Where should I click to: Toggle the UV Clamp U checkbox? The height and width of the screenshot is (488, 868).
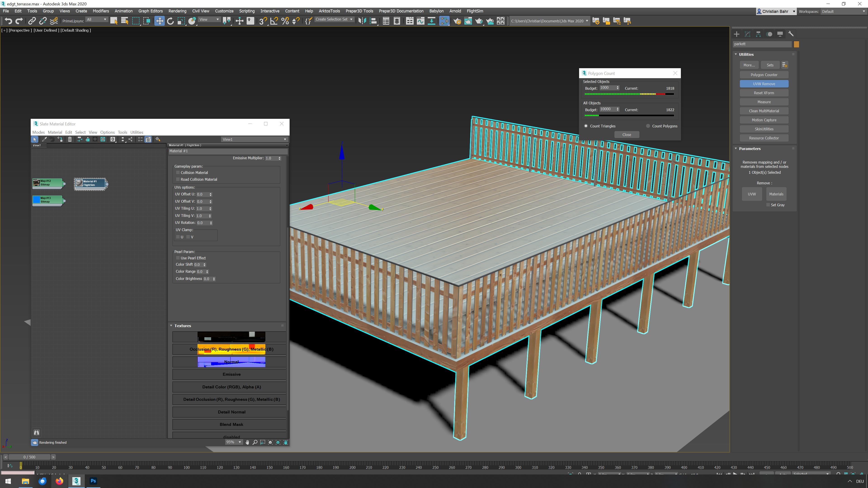[x=178, y=237]
